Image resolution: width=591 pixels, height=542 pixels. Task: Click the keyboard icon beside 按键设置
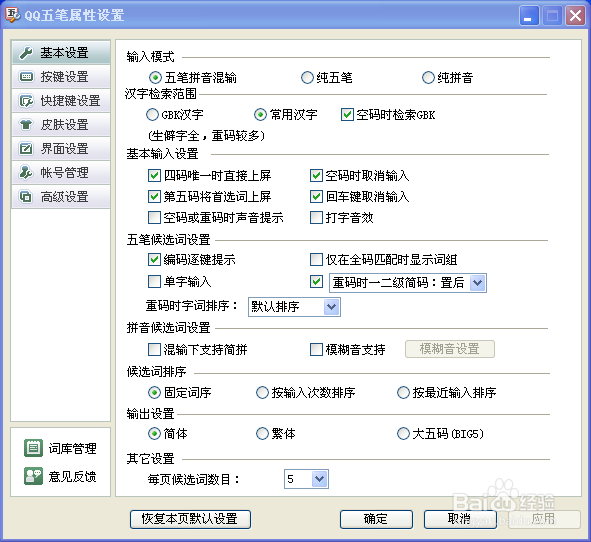[26, 77]
